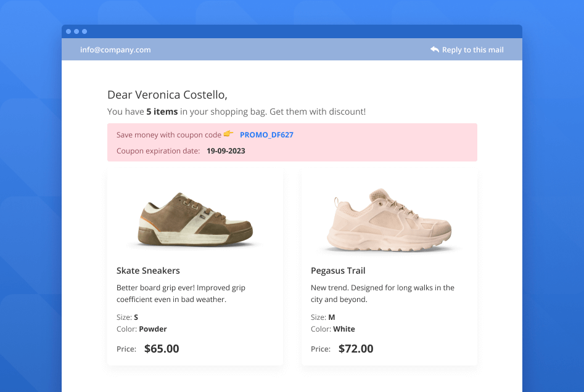The width and height of the screenshot is (584, 392).
Task: Click the first window control dot
Action: (x=68, y=31)
